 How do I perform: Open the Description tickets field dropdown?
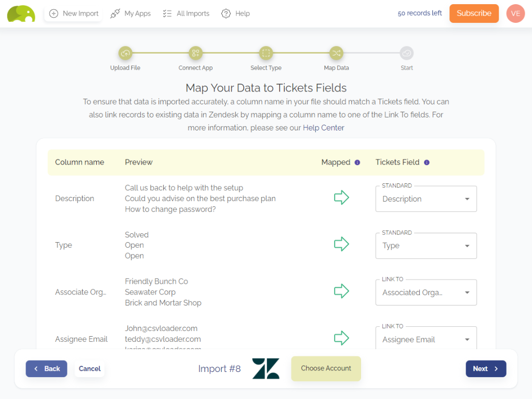point(426,199)
